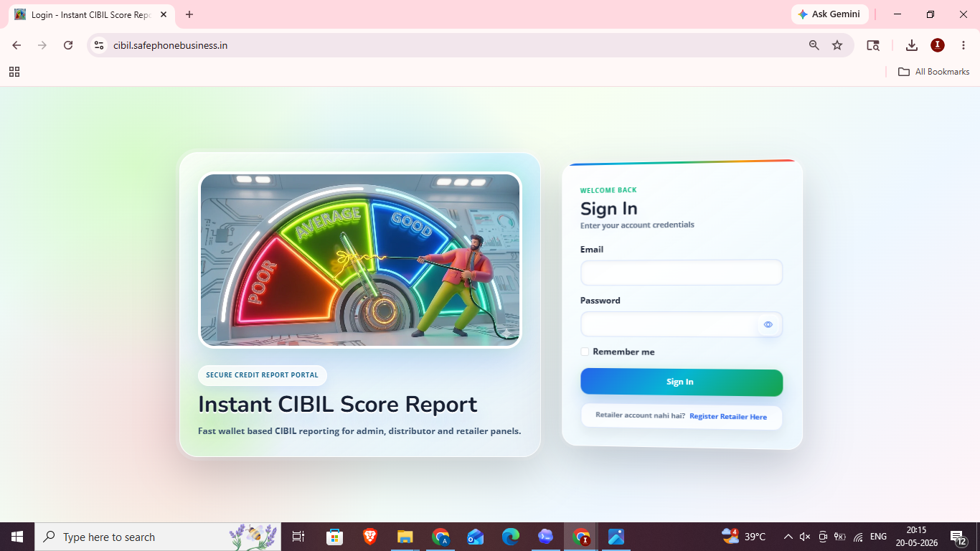Click the 'Retailer account nahi hai?' text
Screen dimensions: 980x551
tap(641, 415)
